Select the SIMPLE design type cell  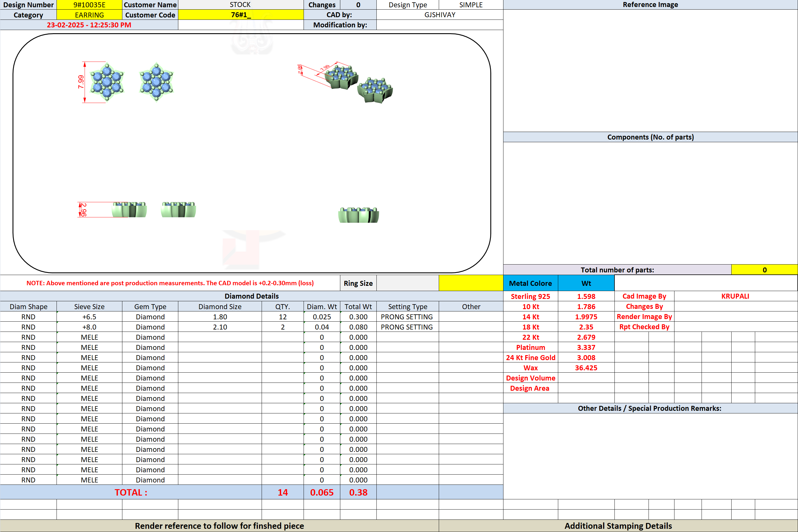point(471,5)
